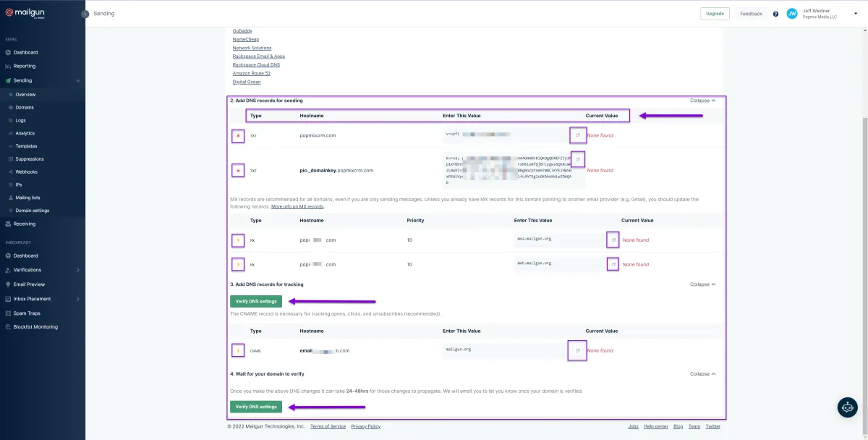Click warning status icon for mxa.mailgun.org row

click(x=237, y=240)
